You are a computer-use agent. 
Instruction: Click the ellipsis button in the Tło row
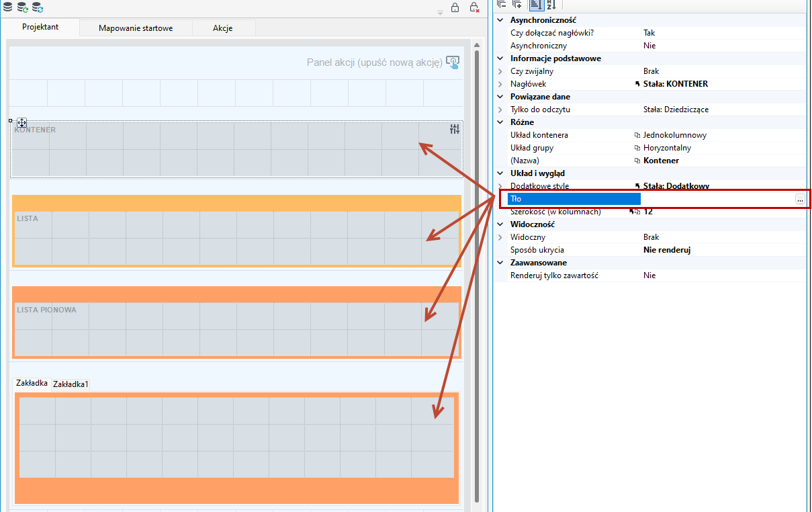pos(799,199)
